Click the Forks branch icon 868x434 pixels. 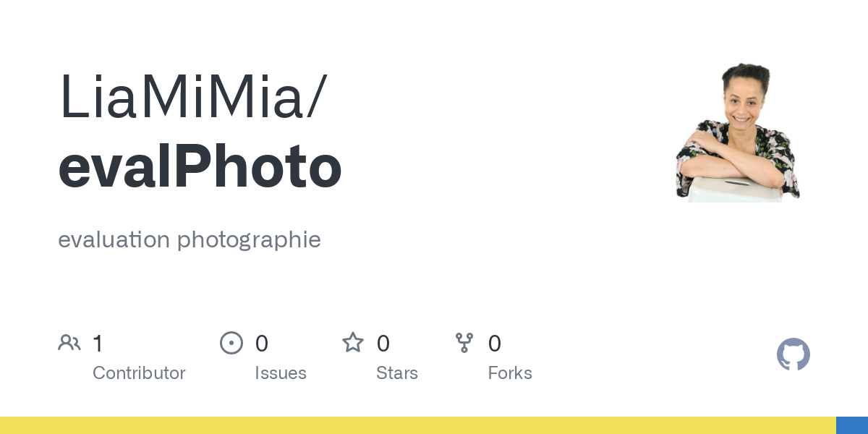click(x=464, y=342)
